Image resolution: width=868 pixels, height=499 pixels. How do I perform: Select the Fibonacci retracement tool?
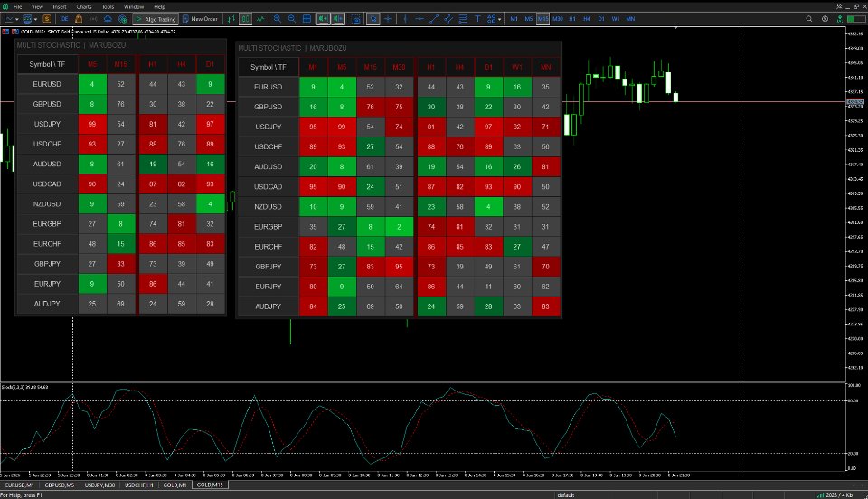pos(463,19)
